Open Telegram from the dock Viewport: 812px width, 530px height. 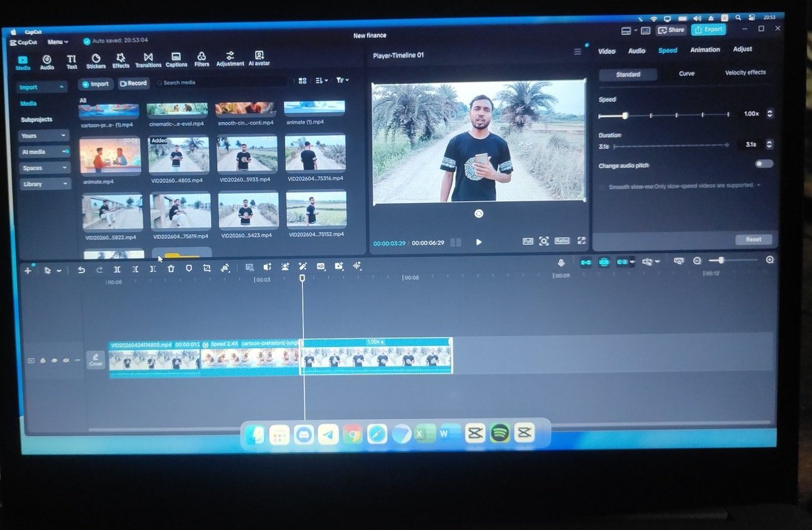click(x=329, y=435)
